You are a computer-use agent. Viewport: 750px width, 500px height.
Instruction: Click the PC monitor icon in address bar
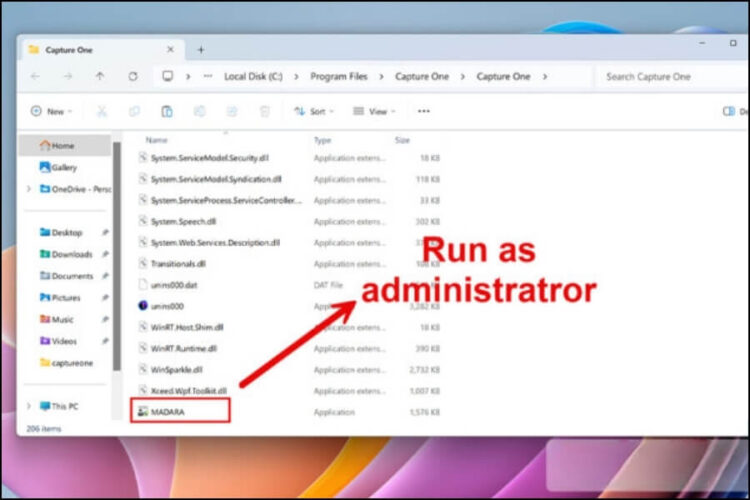(167, 76)
